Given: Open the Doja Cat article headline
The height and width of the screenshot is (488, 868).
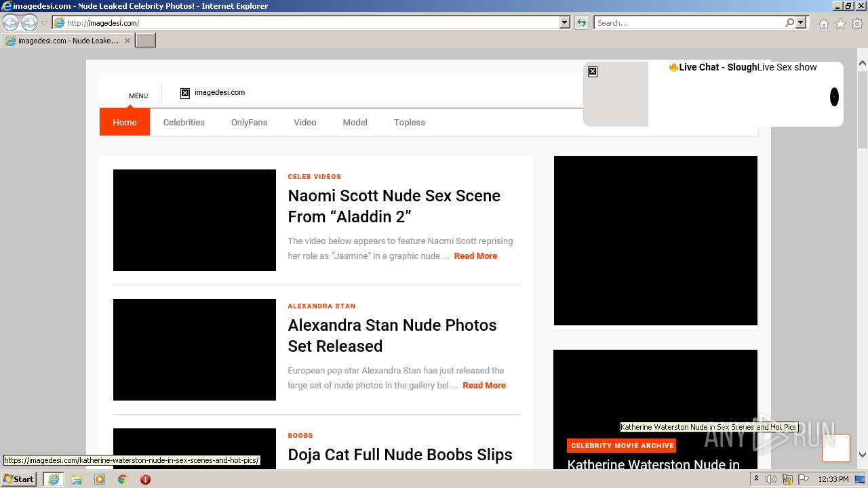Looking at the screenshot, I should (x=400, y=455).
